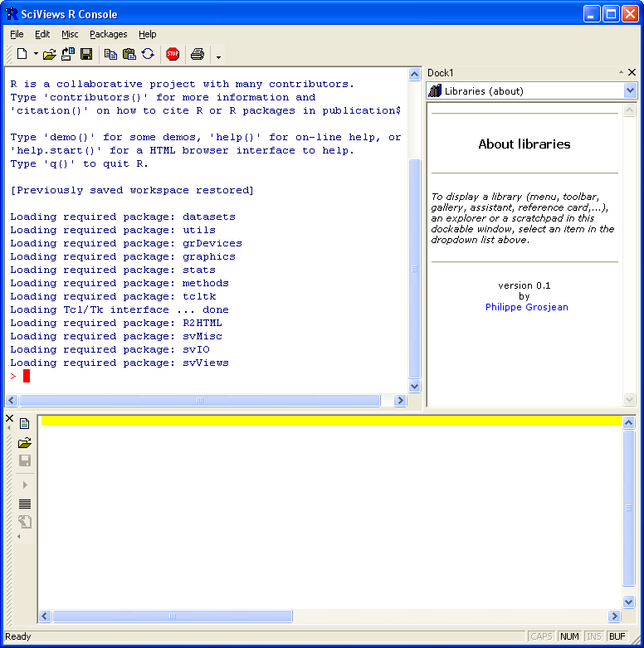The height and width of the screenshot is (648, 644).
Task: Open the toolbar options dropdown arrow
Action: (x=218, y=57)
